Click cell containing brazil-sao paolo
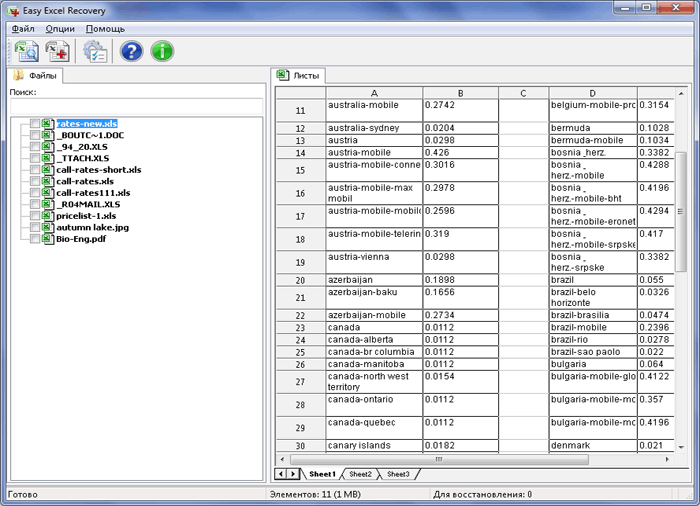700x506 pixels. 592,352
